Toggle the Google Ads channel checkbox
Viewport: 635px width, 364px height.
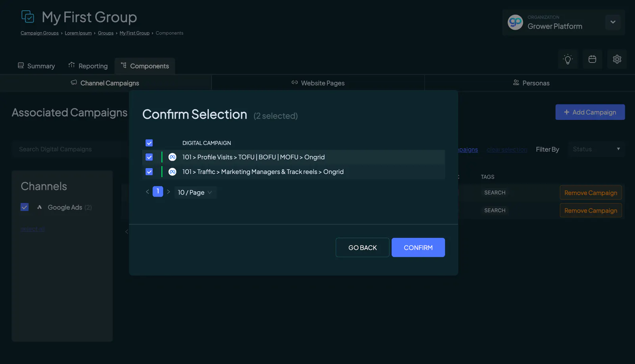tap(25, 207)
